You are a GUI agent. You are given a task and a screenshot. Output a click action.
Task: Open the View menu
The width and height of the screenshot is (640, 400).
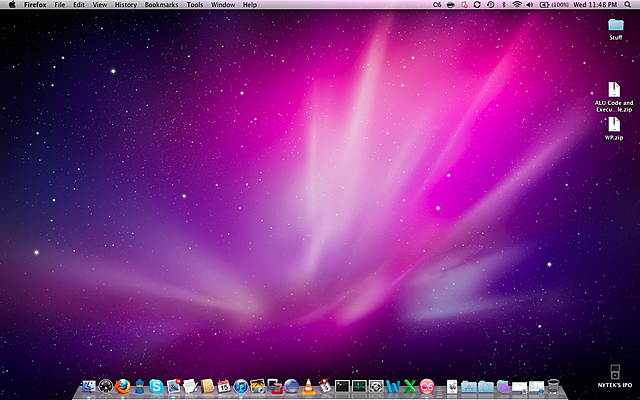pos(100,5)
